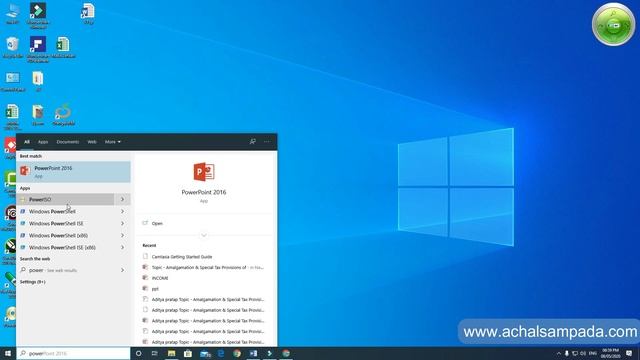Show hidden tray icons chevron
Screen dimensions: 640x360
point(558,353)
